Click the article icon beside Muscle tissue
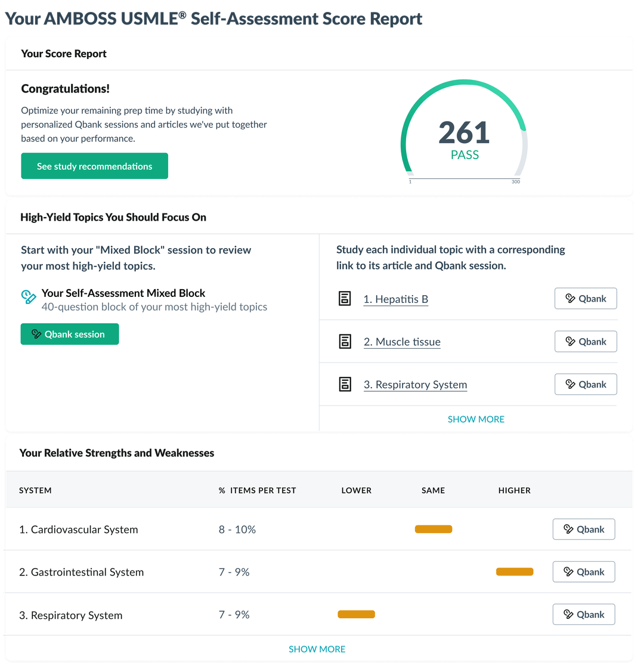Screen dimensions: 644x672 coord(345,341)
